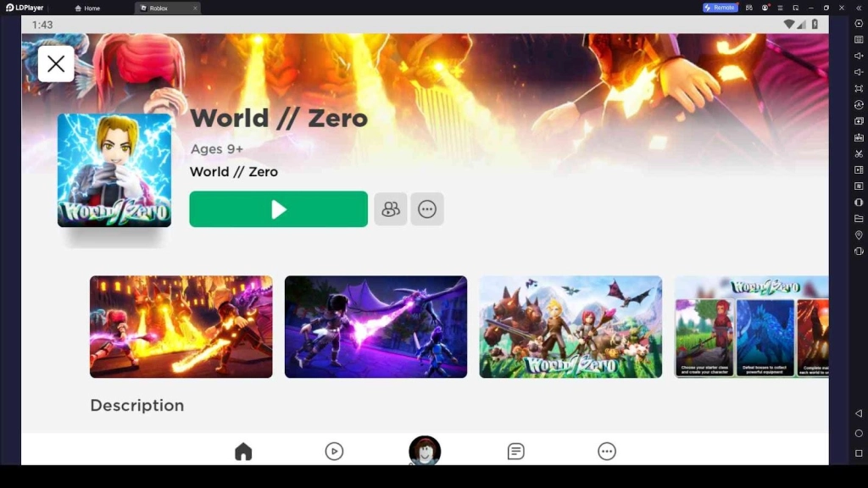Open the chat messages icon in bottom bar
868x488 pixels.
[515, 452]
